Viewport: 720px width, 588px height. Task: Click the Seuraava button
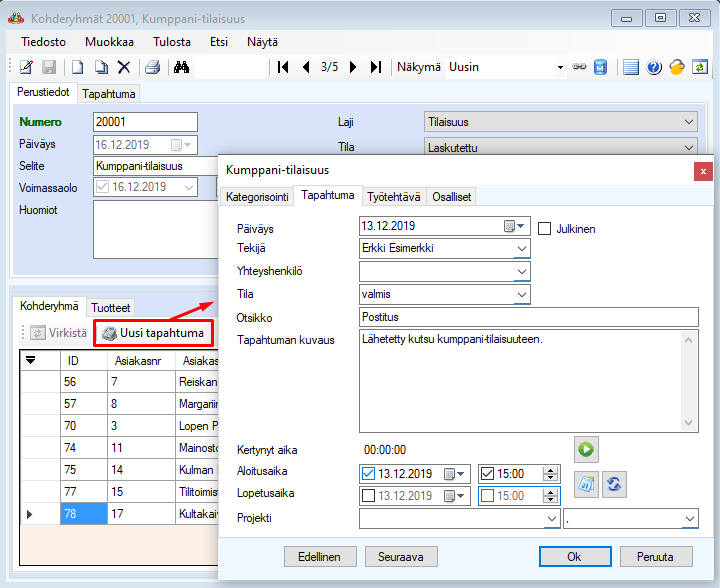tap(401, 557)
